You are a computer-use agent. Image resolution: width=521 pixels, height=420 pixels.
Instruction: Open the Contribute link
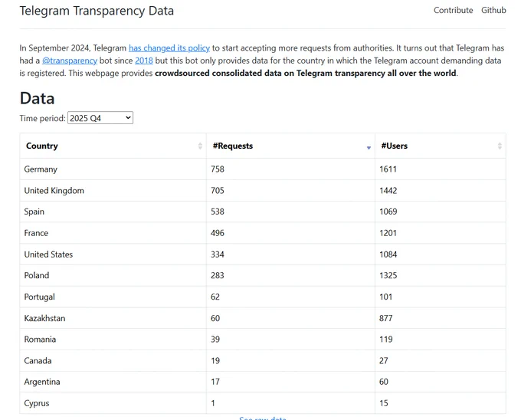pos(454,10)
